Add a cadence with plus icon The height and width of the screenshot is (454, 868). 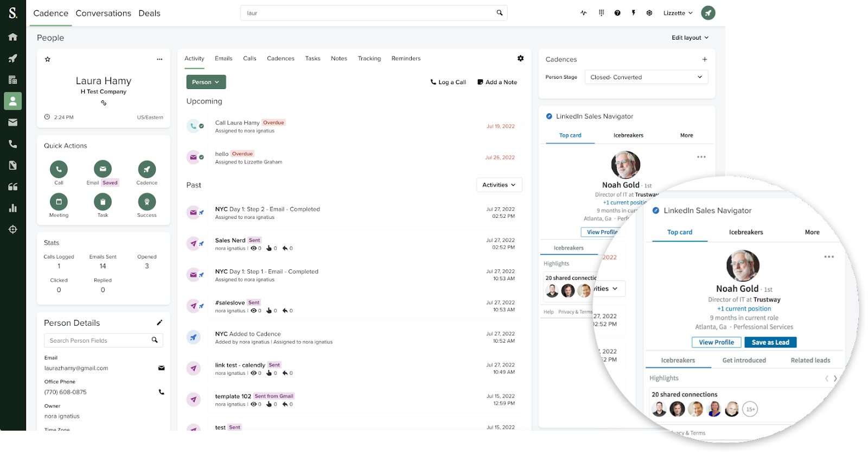[x=704, y=59]
